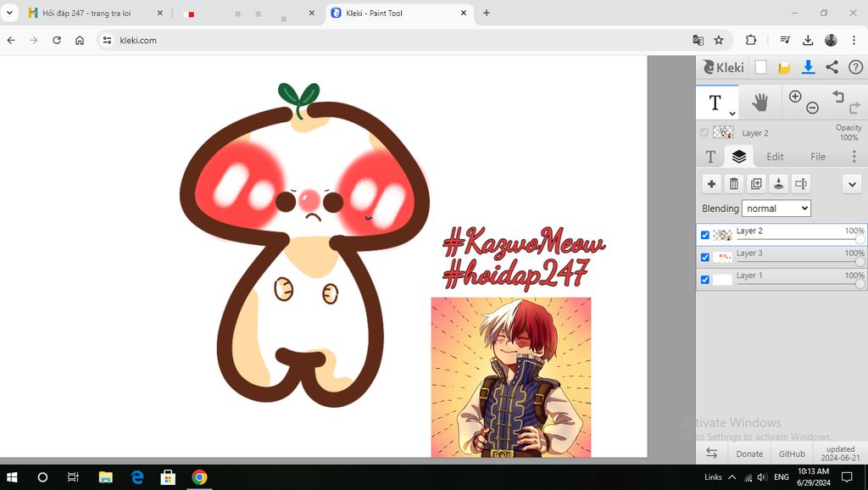The height and width of the screenshot is (490, 868).
Task: Click the updated 2024-06-21 changelog link
Action: point(840,454)
